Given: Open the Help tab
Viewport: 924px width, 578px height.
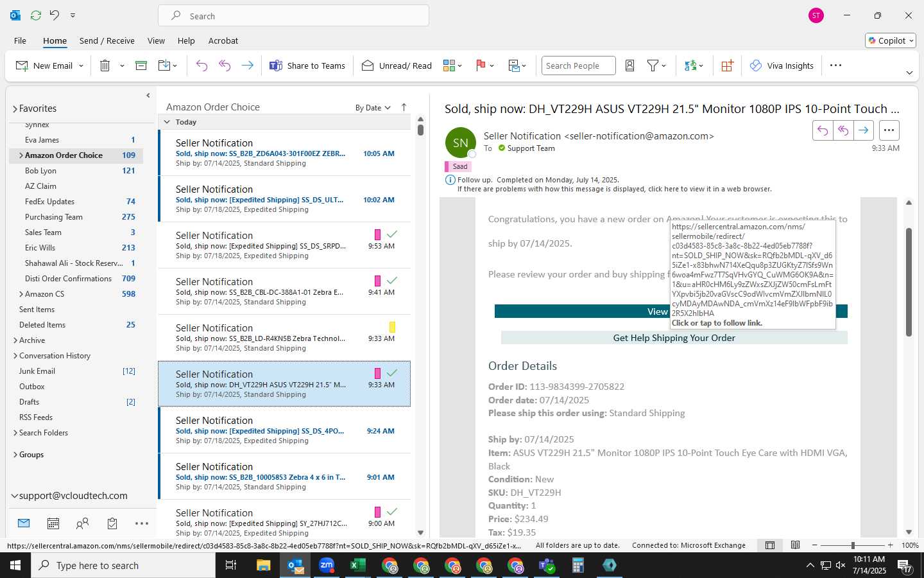Looking at the screenshot, I should pos(186,40).
